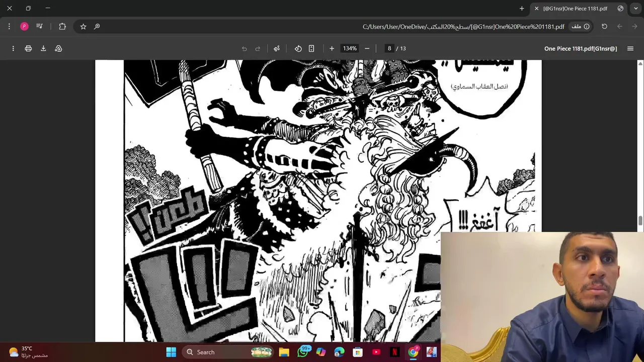Zoom in on the PDF
Image resolution: width=644 pixels, height=362 pixels.
[x=332, y=48]
